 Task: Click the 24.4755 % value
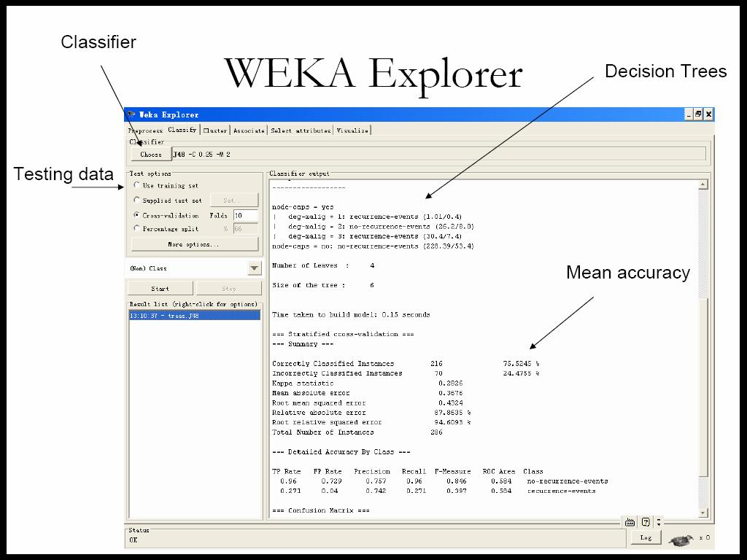(x=521, y=373)
